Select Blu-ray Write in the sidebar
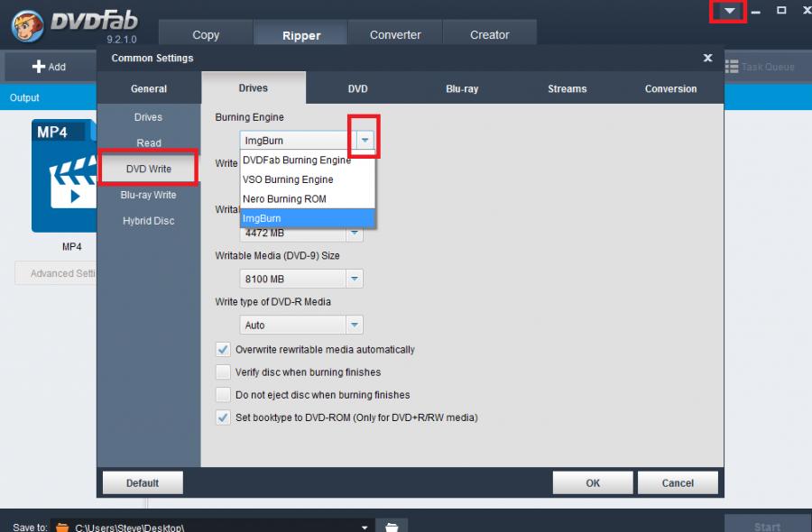 click(149, 195)
